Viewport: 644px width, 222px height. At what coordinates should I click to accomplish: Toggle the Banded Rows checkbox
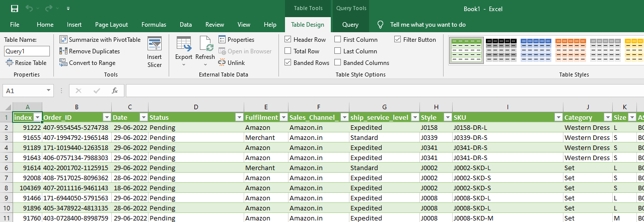click(288, 62)
